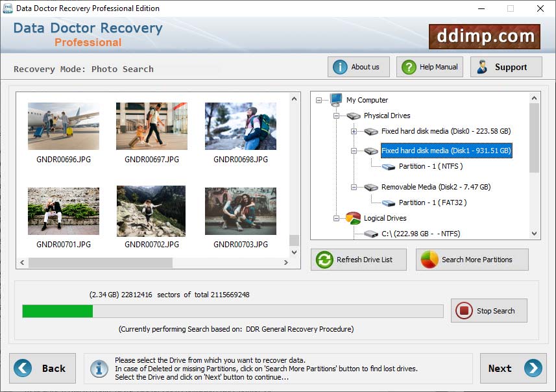Click the Stop Search red stop icon
The width and height of the screenshot is (556, 392).
(463, 310)
